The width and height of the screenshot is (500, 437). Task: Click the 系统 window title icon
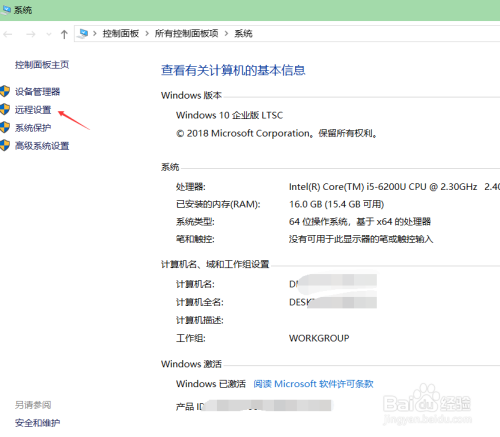(x=6, y=10)
